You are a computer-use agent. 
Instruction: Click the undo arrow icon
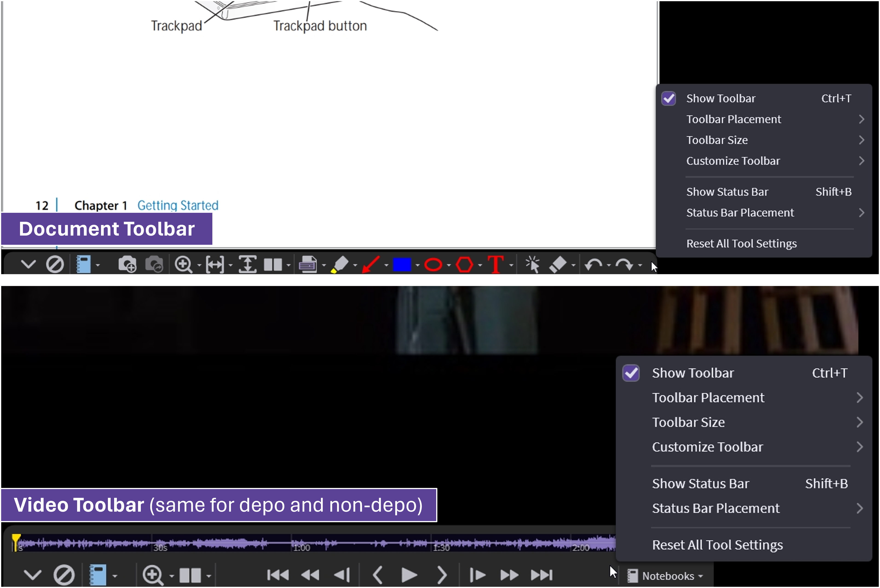coord(593,265)
